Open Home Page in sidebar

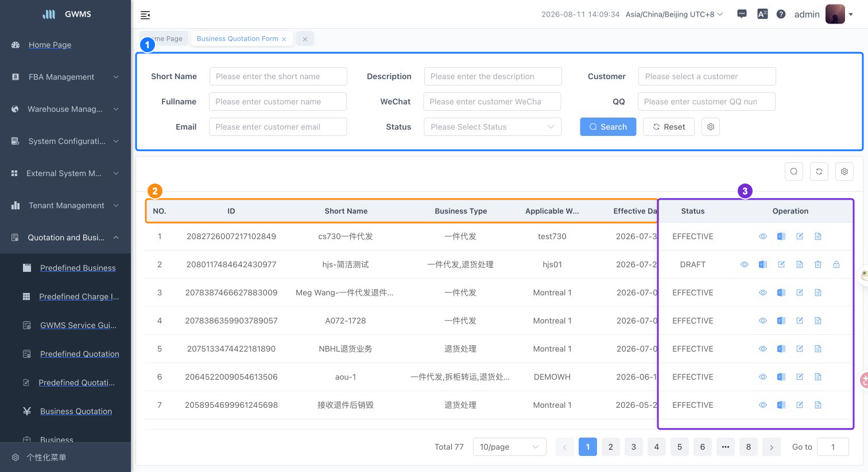50,45
